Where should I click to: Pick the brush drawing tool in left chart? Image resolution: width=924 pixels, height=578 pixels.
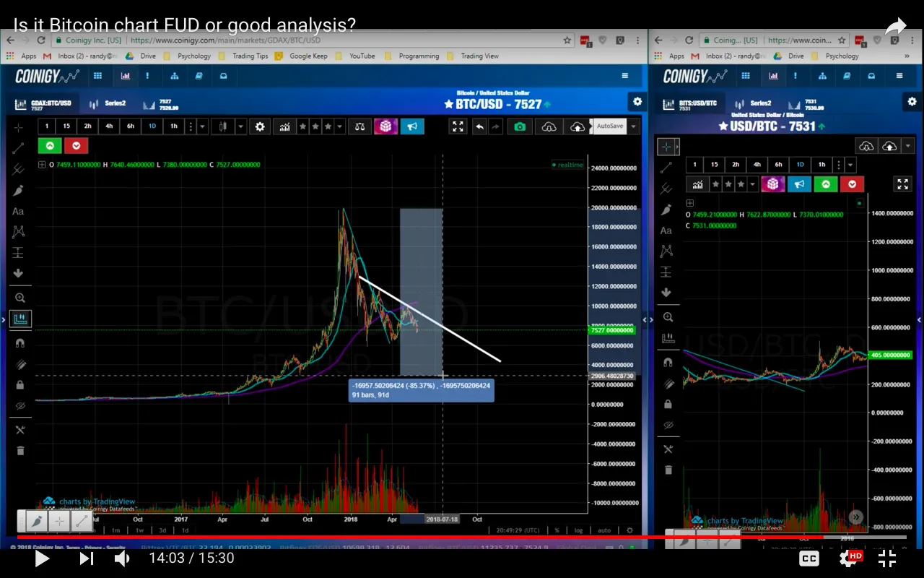[18, 190]
